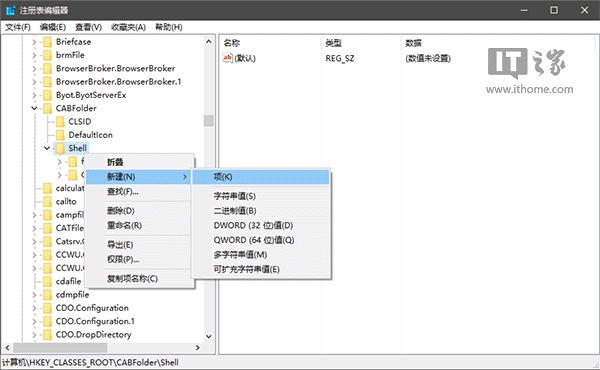Image resolution: width=600 pixels, height=370 pixels.
Task: Click the CDO.DropDirectory folder icon
Action: (x=47, y=335)
